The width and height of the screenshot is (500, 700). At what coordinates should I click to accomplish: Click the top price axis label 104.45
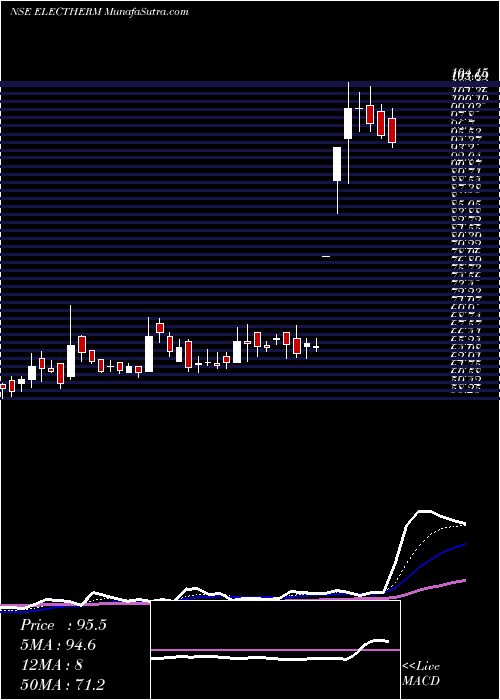click(x=470, y=73)
